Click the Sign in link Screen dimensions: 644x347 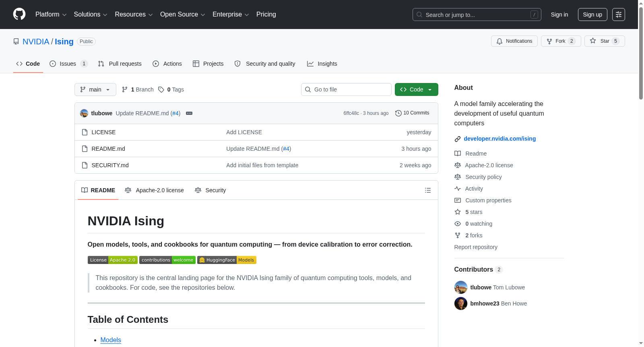coord(559,15)
